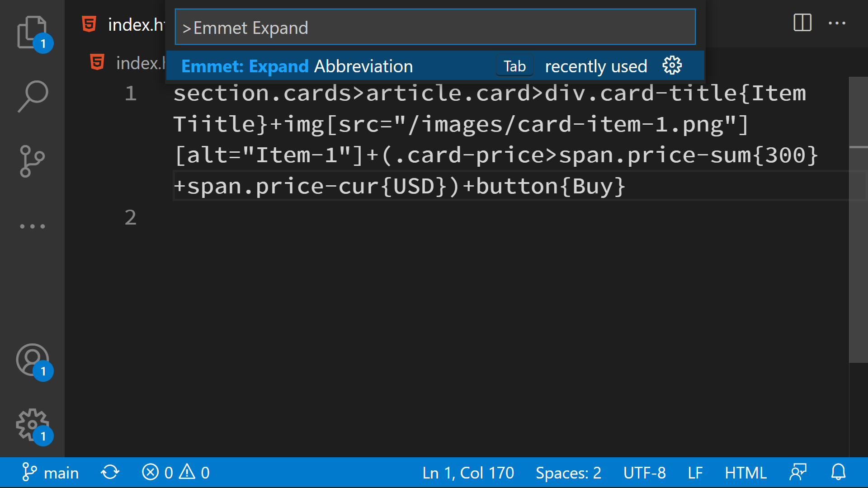Click the HTML5 icon on the editor tab

point(89,24)
